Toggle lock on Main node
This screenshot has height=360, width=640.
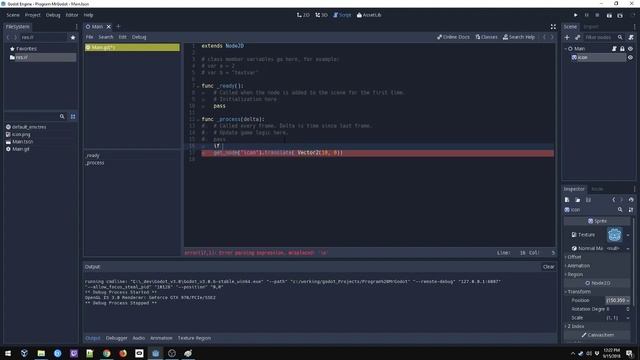[x=622, y=49]
